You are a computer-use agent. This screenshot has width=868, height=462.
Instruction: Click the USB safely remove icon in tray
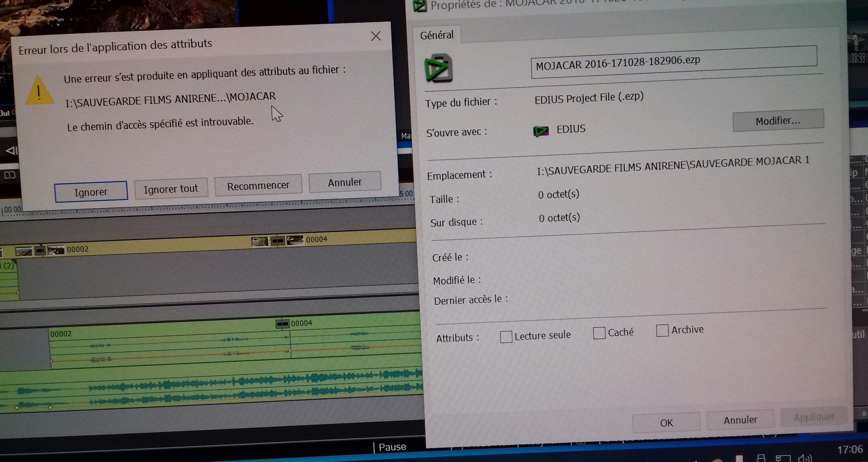point(761,458)
